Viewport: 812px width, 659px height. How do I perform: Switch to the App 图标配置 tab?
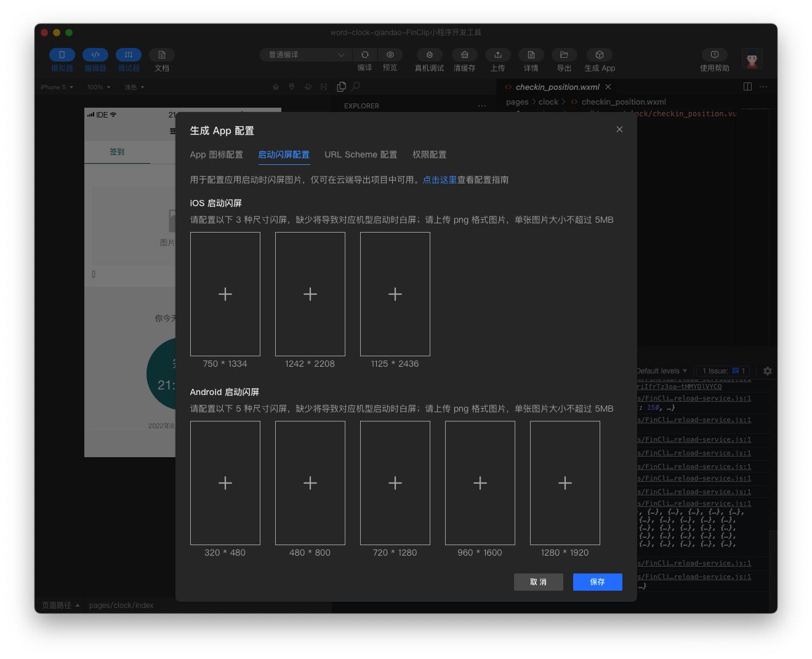coord(216,155)
